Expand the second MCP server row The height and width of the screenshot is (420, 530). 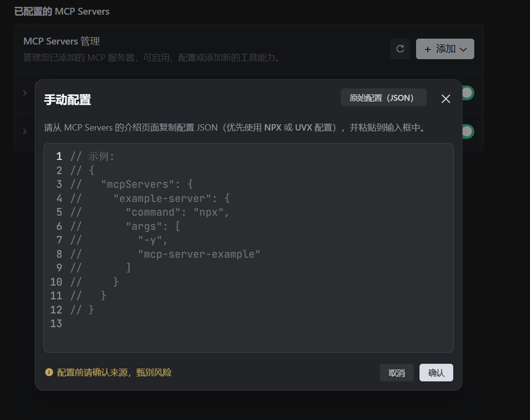[x=25, y=131]
